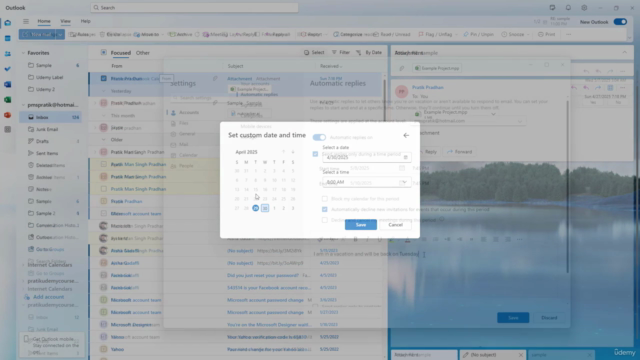Screen dimensions: 640x360
Task: Click the New mail button
Action: coord(37,35)
